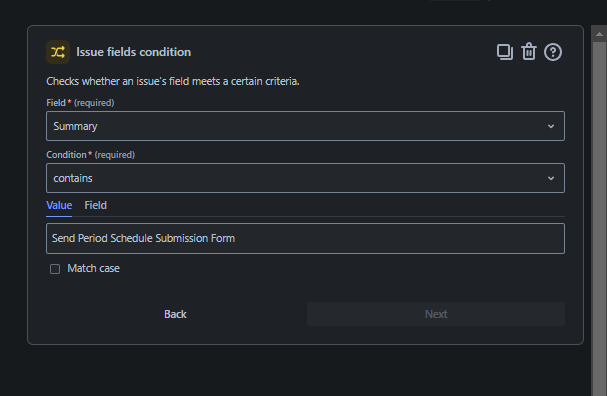Click the vertical scrollbar thumb
Image resolution: width=607 pixels, height=396 pixels.
[599, 219]
